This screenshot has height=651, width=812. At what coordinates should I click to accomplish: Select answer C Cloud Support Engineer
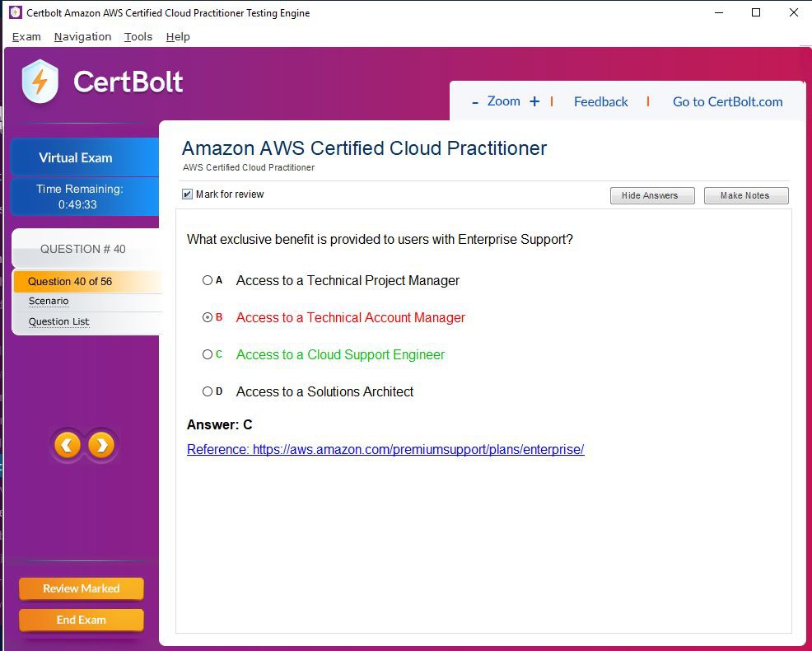tap(208, 354)
